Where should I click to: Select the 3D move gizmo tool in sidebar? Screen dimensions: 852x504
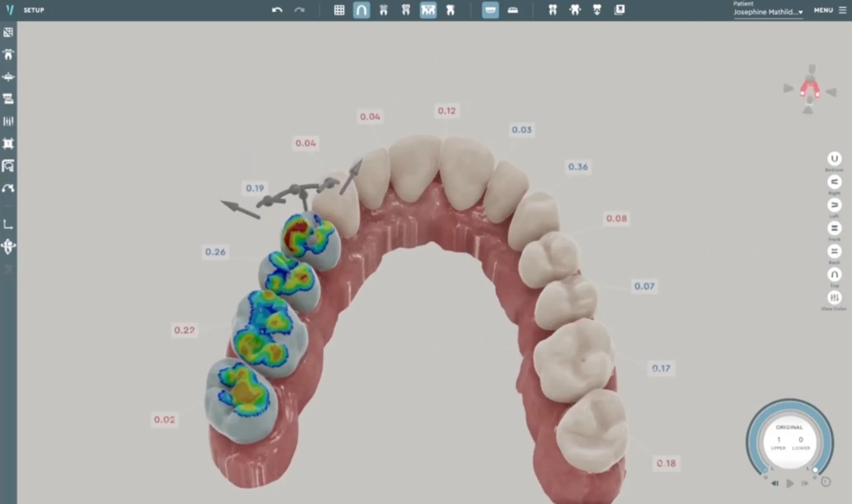coord(8,246)
